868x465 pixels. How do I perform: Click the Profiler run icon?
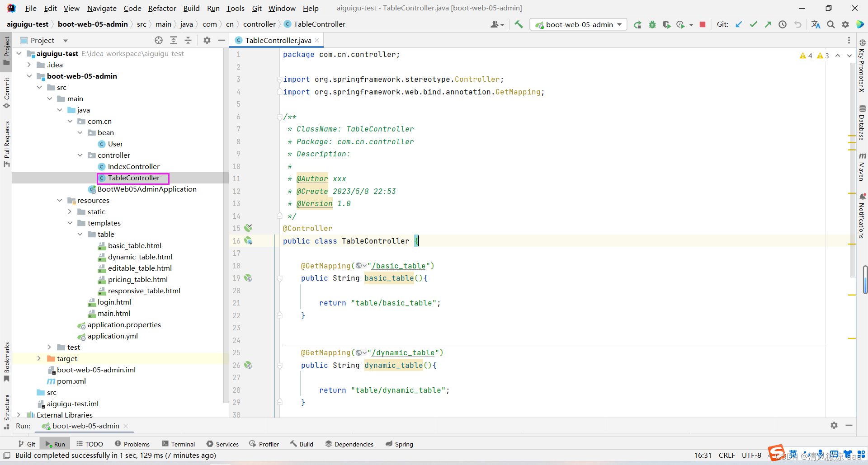tap(680, 24)
